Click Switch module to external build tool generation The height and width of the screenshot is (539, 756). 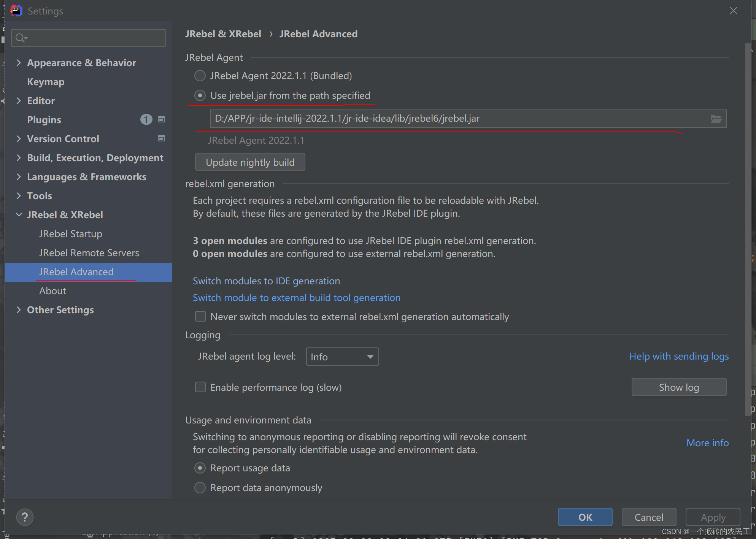(297, 298)
